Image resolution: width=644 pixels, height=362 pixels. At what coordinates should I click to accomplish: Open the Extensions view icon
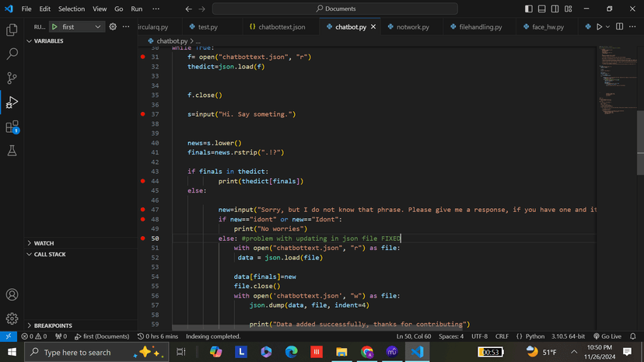tap(12, 127)
